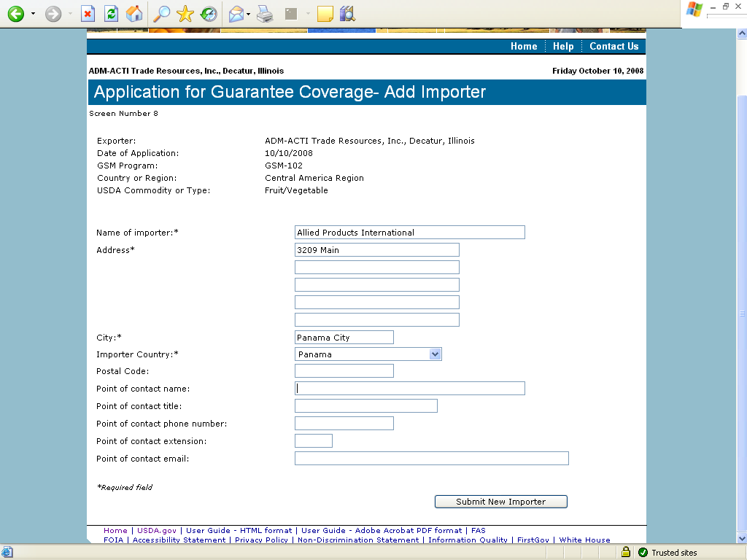The width and height of the screenshot is (747, 560).
Task: Open the Back button history dropdown arrow
Action: 33,14
